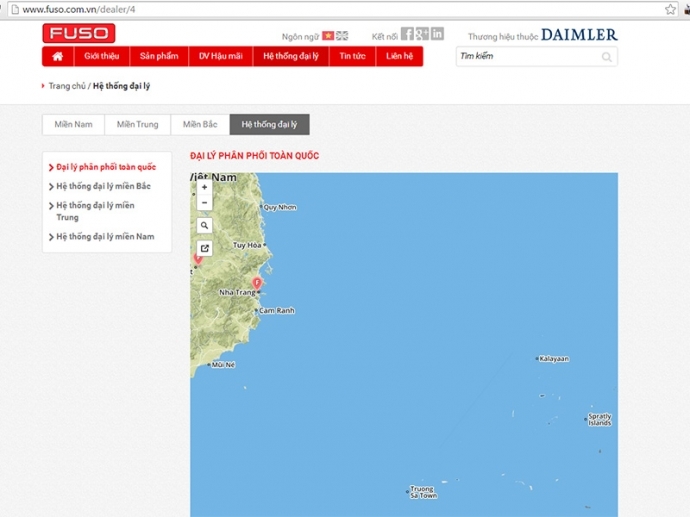Open the map search tool
The width and height of the screenshot is (690, 517).
tap(204, 226)
